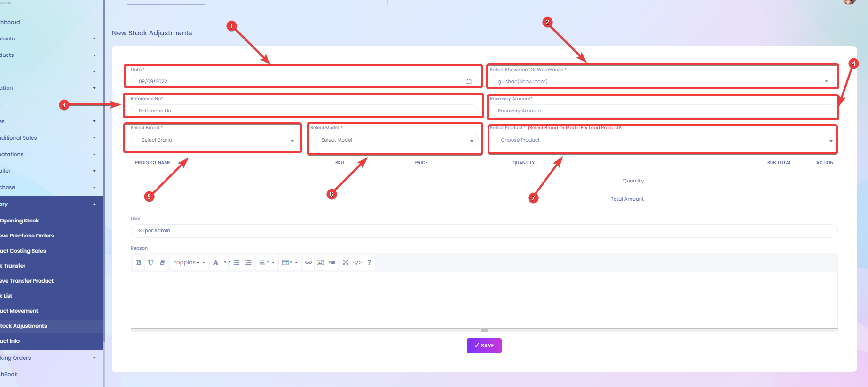The height and width of the screenshot is (387, 868).
Task: Open the font color palette arrow
Action: (225, 262)
